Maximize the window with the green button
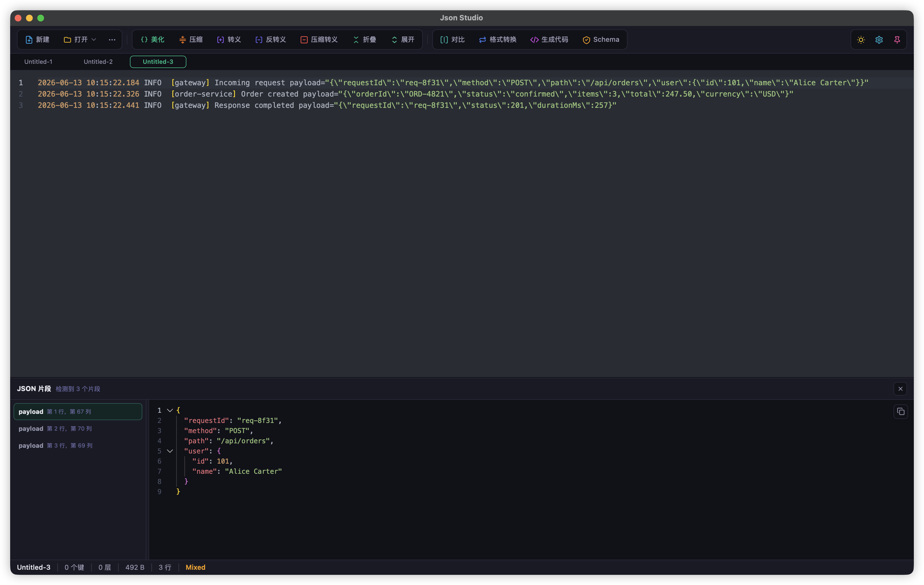The height and width of the screenshot is (585, 924). pos(41,18)
